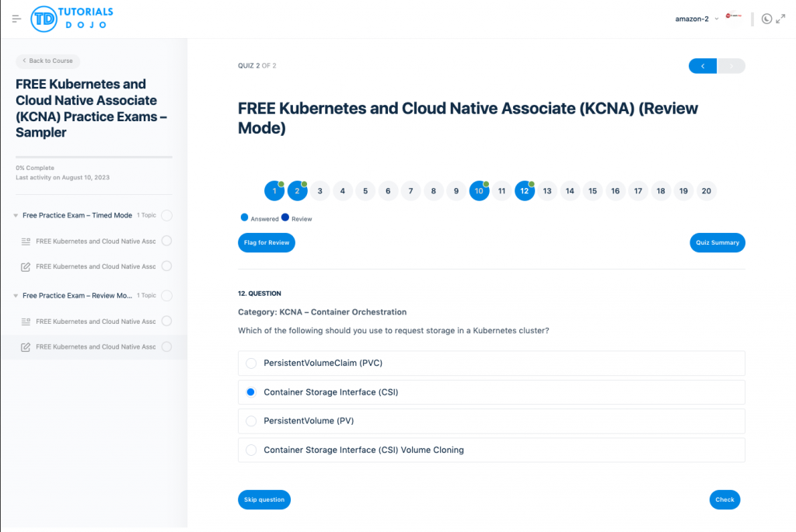This screenshot has width=796, height=532.
Task: Click the completion circle of the highlighted Review quiz
Action: (166, 347)
